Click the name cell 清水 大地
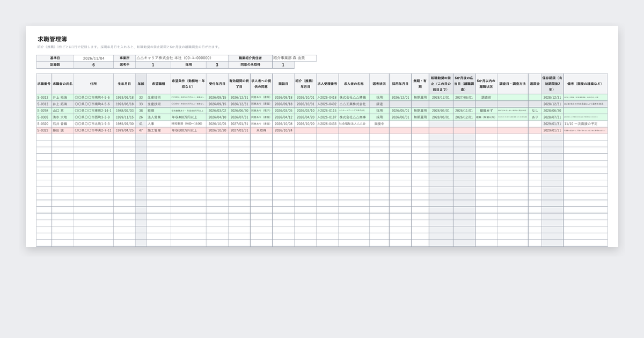The width and height of the screenshot is (644, 338). point(63,117)
